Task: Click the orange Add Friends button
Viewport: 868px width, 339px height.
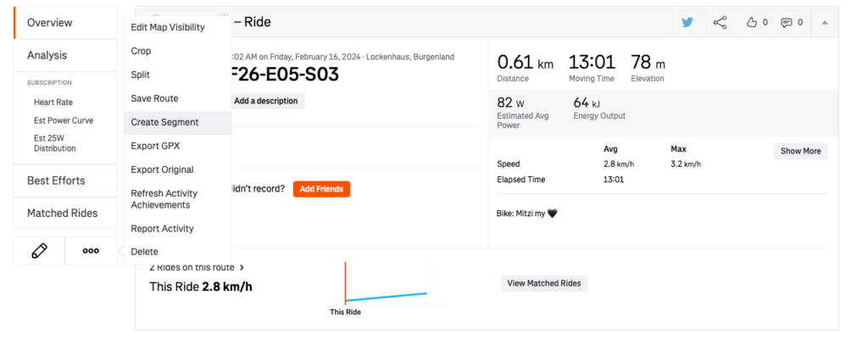Action: (x=321, y=189)
